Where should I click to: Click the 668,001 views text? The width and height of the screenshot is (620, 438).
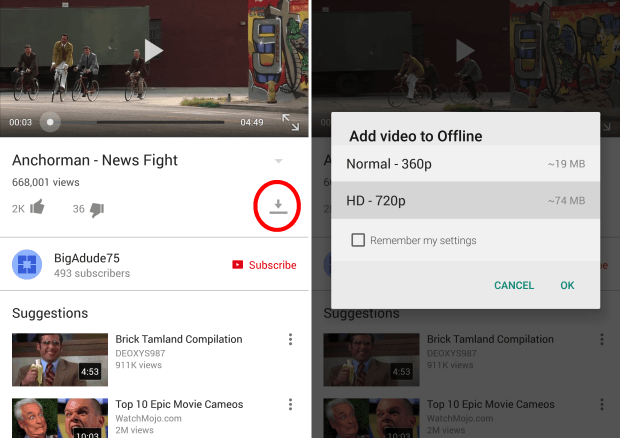coord(45,182)
